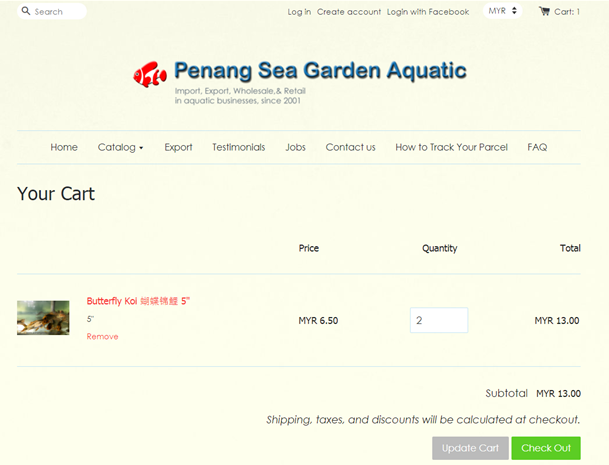Click the red fish logo
The width and height of the screenshot is (609, 465).
point(150,74)
